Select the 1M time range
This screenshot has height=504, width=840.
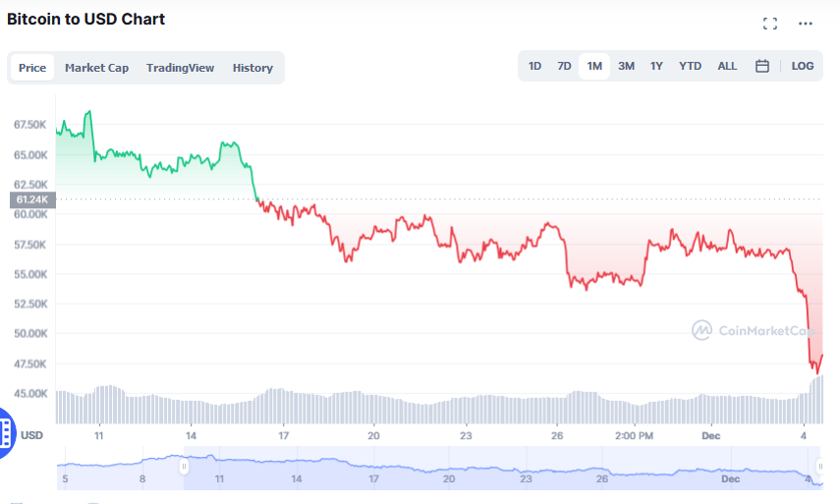pyautogui.click(x=594, y=66)
